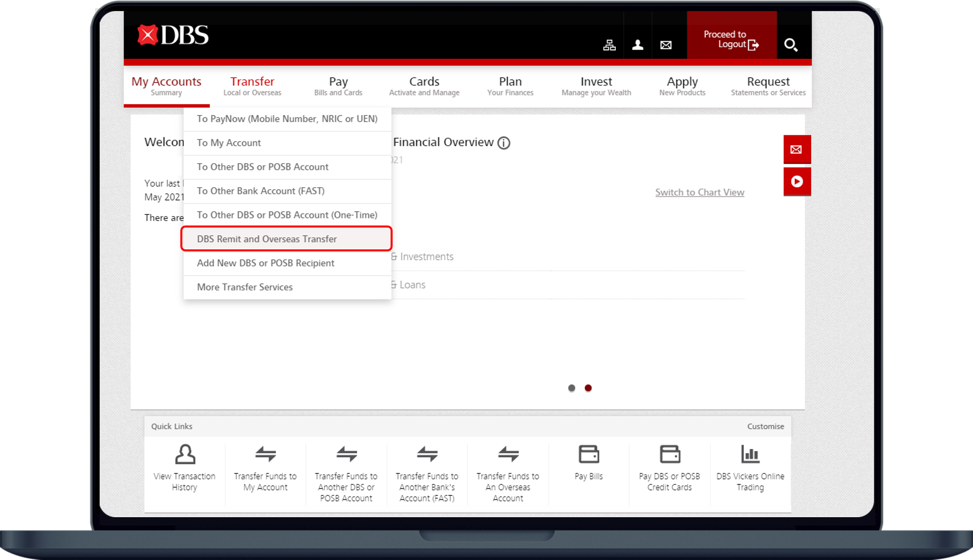Expand the Cards menu
Screen dimensions: 973x560
click(424, 86)
